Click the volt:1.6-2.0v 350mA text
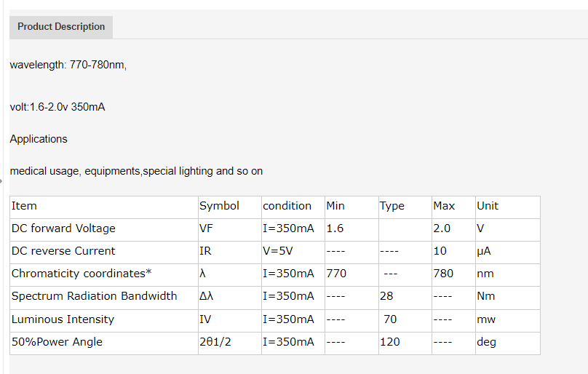Image resolution: width=588 pixels, height=374 pixels. 57,107
